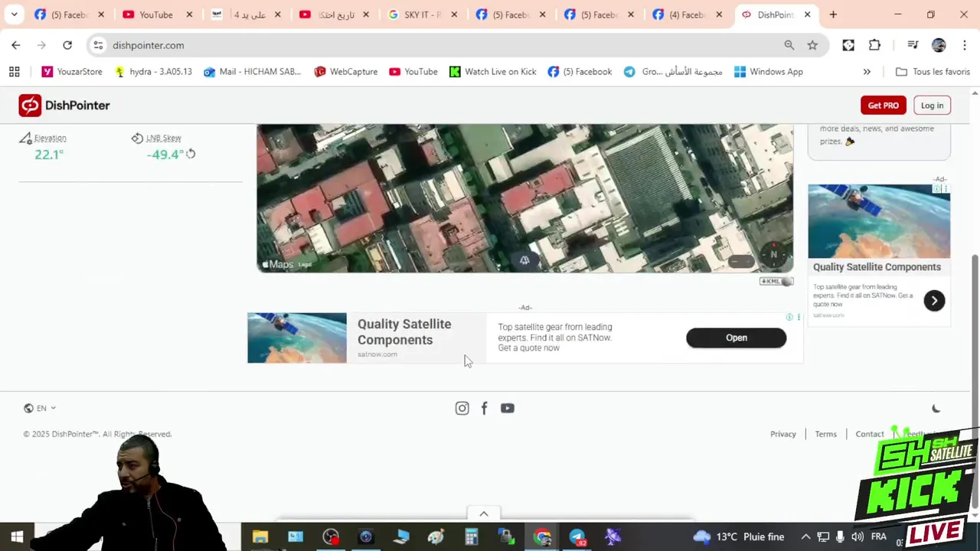Open Mail - HICHAM SAB bookmark

pos(253,72)
